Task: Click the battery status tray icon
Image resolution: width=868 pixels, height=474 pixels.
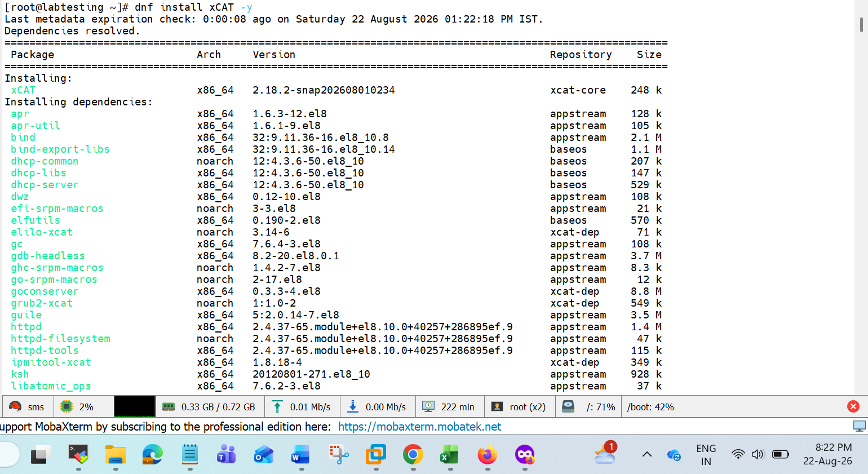Action: click(x=781, y=454)
